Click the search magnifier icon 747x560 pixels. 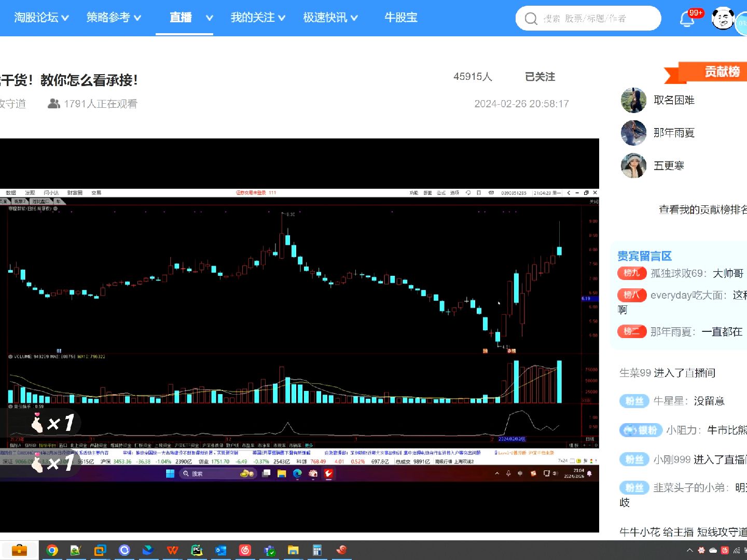click(x=531, y=19)
